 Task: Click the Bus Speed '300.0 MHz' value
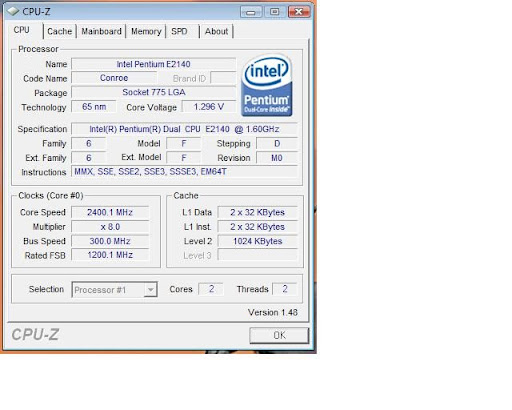pyautogui.click(x=110, y=241)
